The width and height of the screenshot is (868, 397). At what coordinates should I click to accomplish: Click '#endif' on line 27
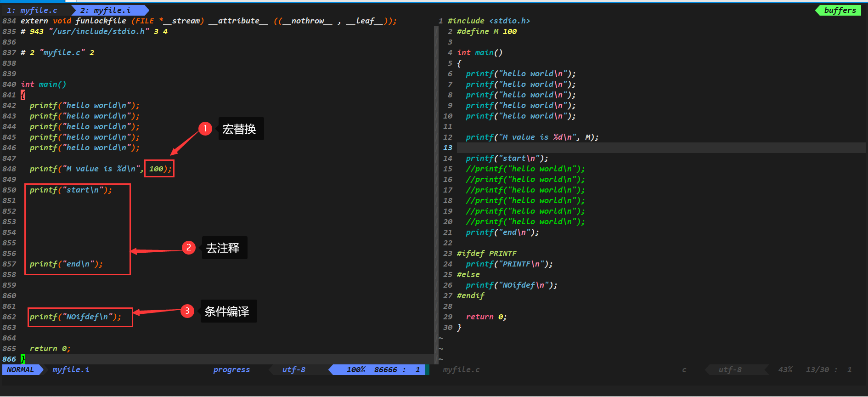[x=471, y=296]
